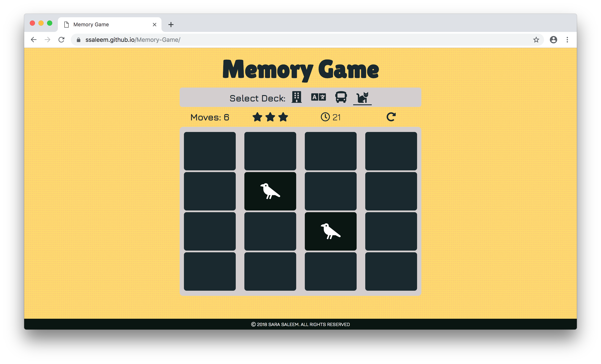The image size is (601, 364).
Task: Open Chrome three-dot menu
Action: click(x=567, y=40)
